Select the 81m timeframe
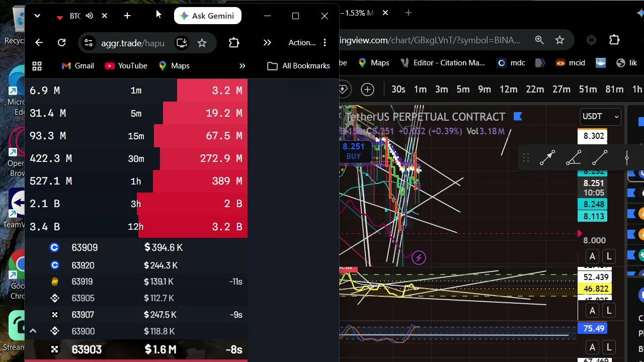The width and height of the screenshot is (644, 362). (614, 89)
